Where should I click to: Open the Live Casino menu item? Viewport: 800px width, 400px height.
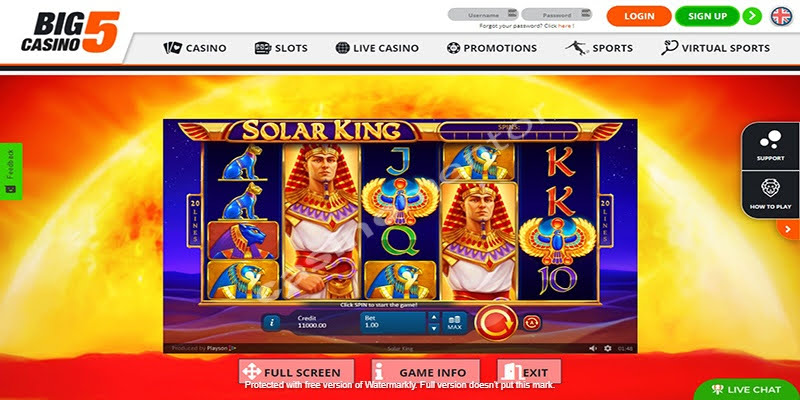377,48
